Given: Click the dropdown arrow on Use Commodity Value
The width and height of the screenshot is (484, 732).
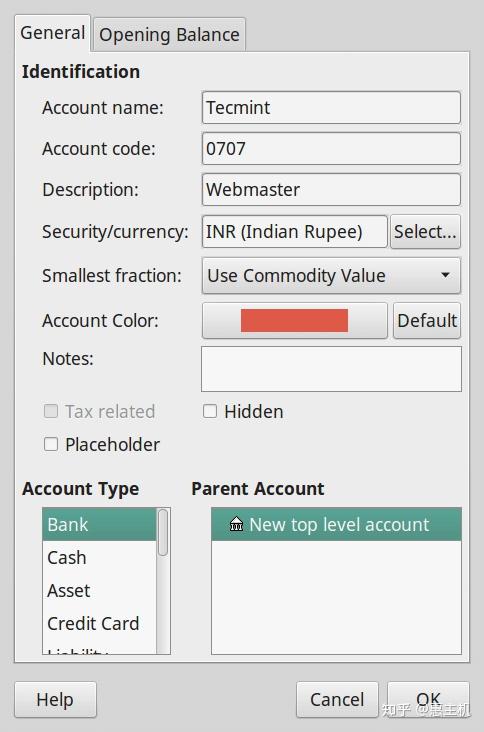Looking at the screenshot, I should pyautogui.click(x=445, y=275).
